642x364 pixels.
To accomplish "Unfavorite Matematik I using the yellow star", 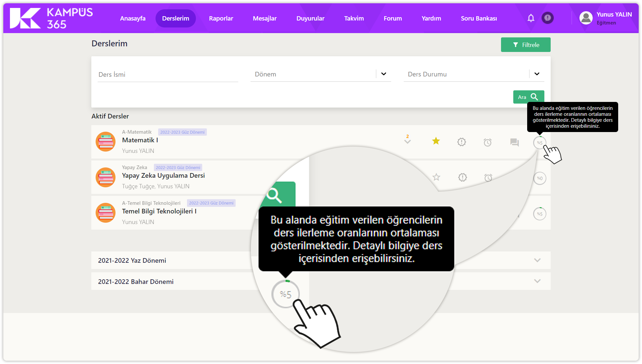I will 436,141.
